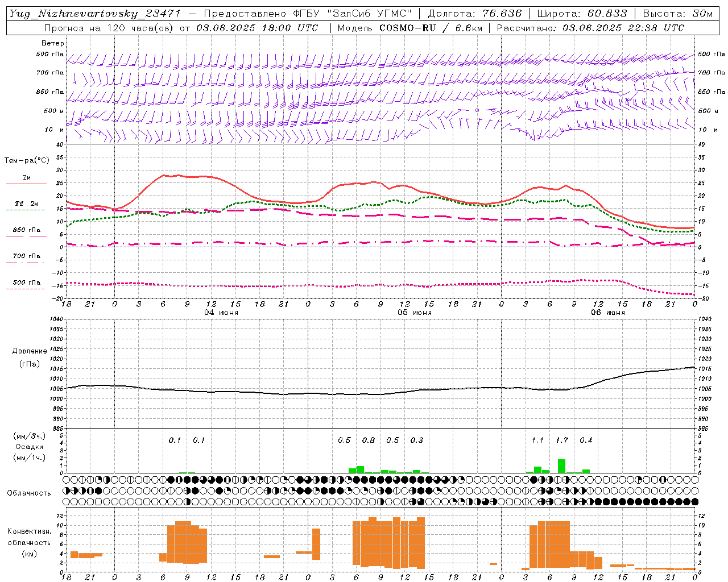Click the 'Осадки' precipitation panel label
The image size is (728, 582).
30,447
